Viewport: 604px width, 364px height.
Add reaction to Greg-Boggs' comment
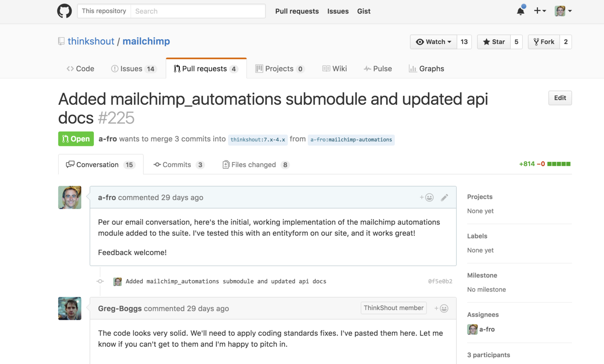pyautogui.click(x=441, y=309)
